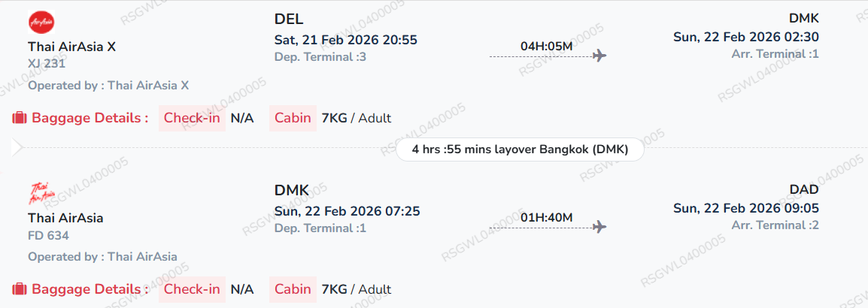868x308 pixels.
Task: Click the Thai AirAsia X airline logo
Action: coord(42,21)
